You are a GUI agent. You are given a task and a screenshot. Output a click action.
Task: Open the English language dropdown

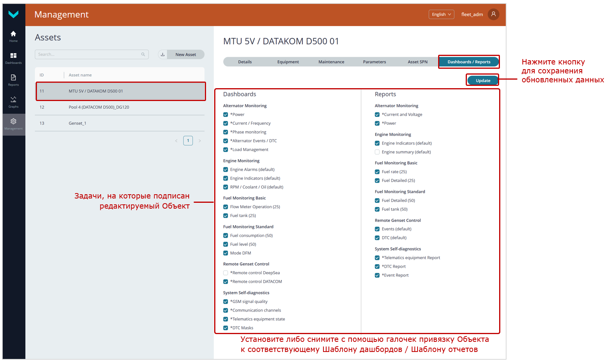point(441,14)
